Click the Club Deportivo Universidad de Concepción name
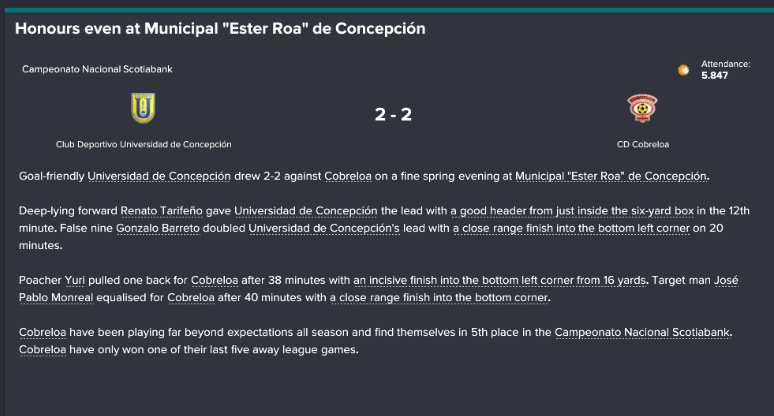Viewport: 774px width, 416px height. coord(144,145)
